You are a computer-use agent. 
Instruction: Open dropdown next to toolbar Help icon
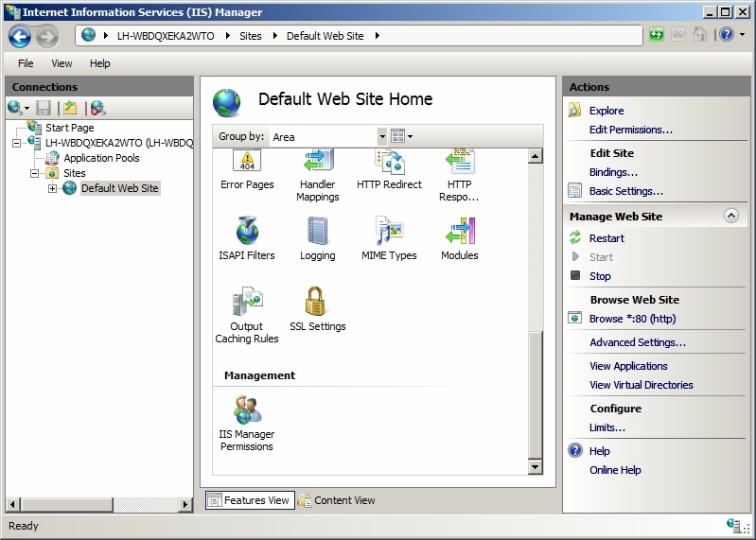tap(742, 35)
